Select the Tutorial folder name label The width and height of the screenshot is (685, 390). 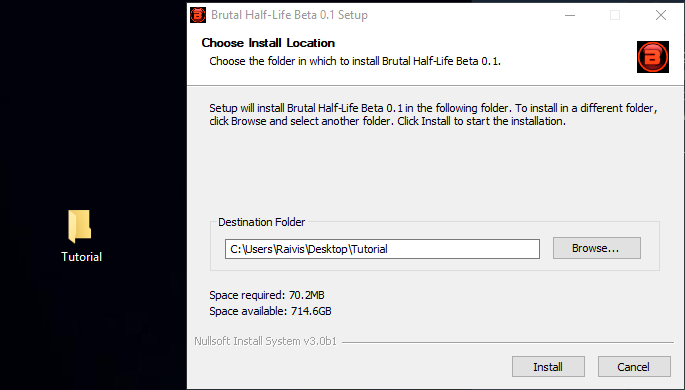pos(82,257)
